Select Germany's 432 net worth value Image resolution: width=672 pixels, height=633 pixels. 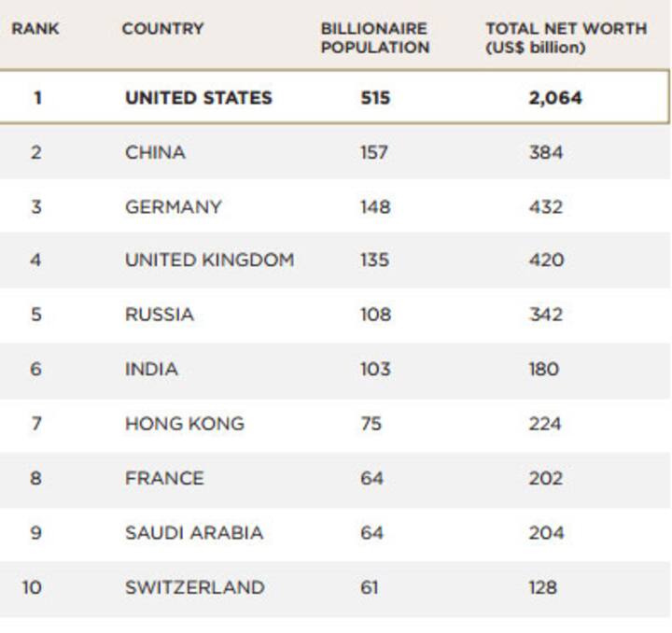[546, 206]
